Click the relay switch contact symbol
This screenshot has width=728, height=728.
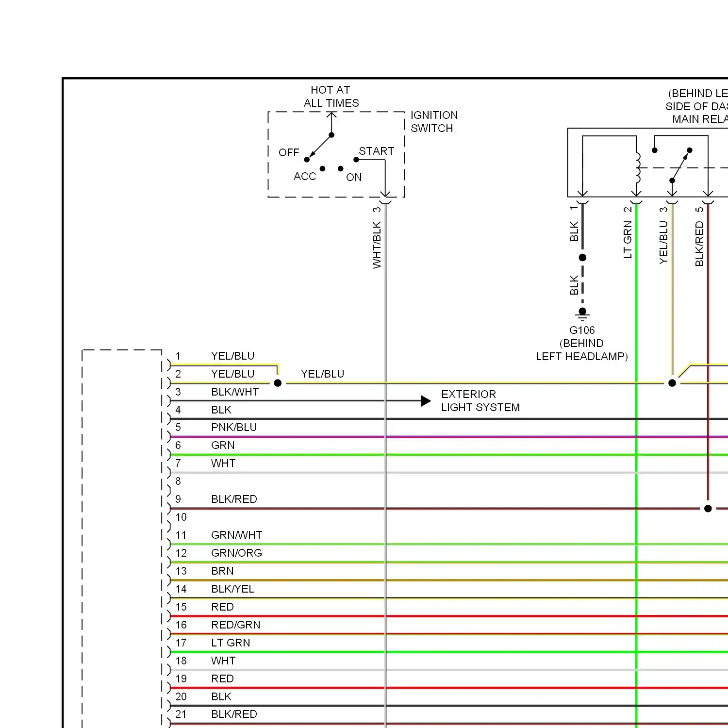pyautogui.click(x=680, y=165)
